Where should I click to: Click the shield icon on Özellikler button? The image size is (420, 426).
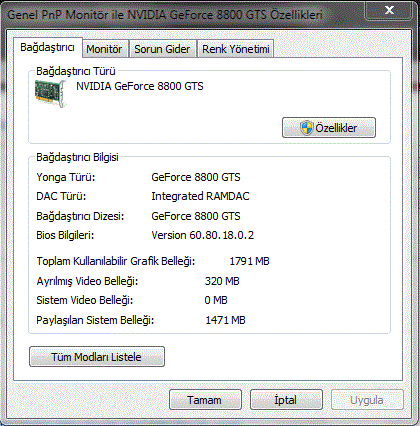306,128
